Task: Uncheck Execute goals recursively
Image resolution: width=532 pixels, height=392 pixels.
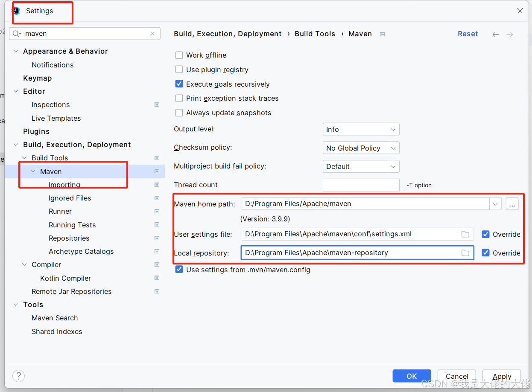Action: click(x=179, y=84)
